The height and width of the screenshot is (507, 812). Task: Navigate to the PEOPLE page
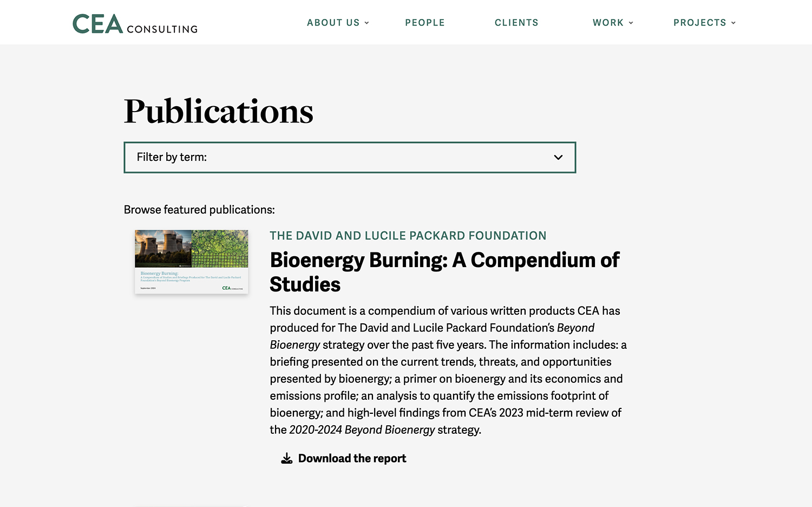(x=425, y=23)
